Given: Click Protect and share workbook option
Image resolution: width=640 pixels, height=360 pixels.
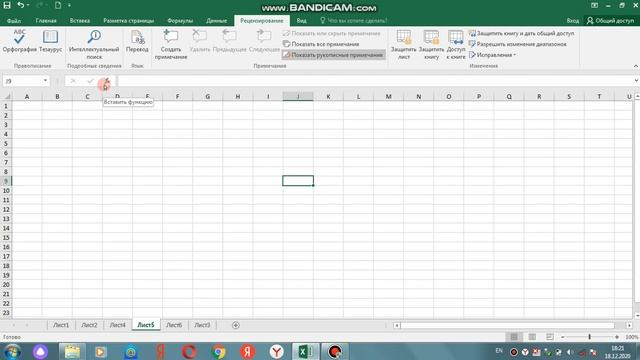Looking at the screenshot, I should point(521,33).
